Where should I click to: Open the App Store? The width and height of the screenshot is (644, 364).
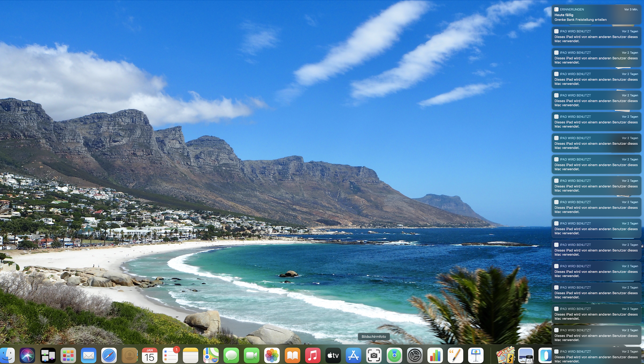(x=354, y=355)
